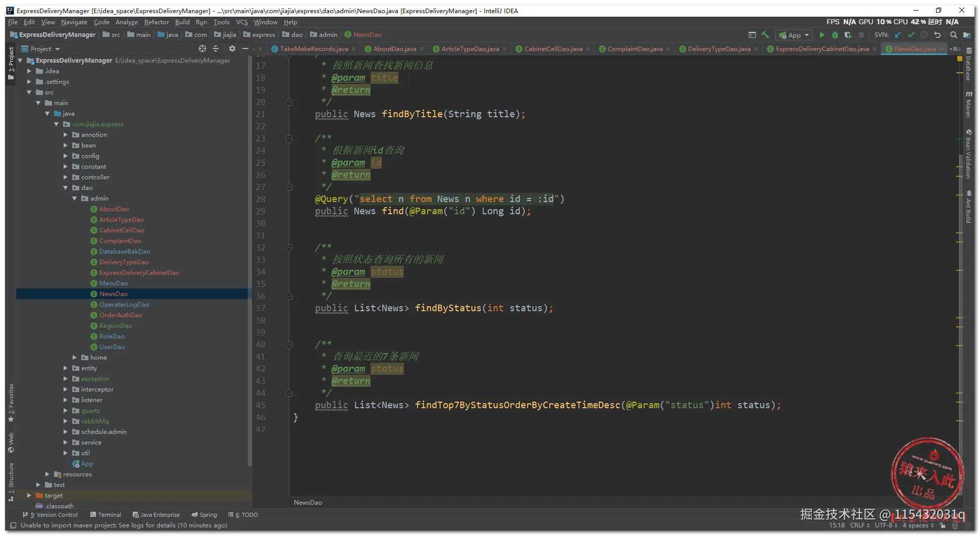
Task: Open the VCS menu
Action: click(242, 22)
